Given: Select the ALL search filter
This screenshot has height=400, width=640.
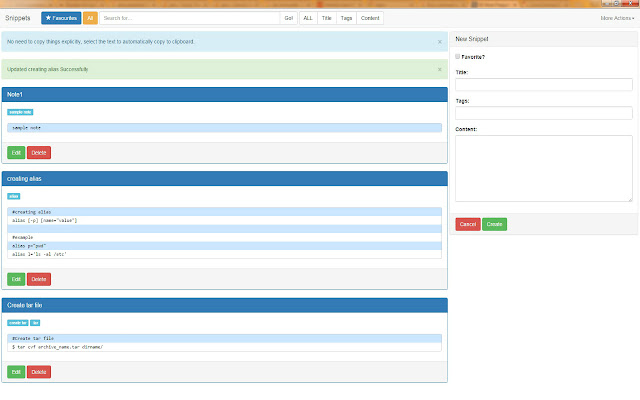Looking at the screenshot, I should tap(308, 18).
